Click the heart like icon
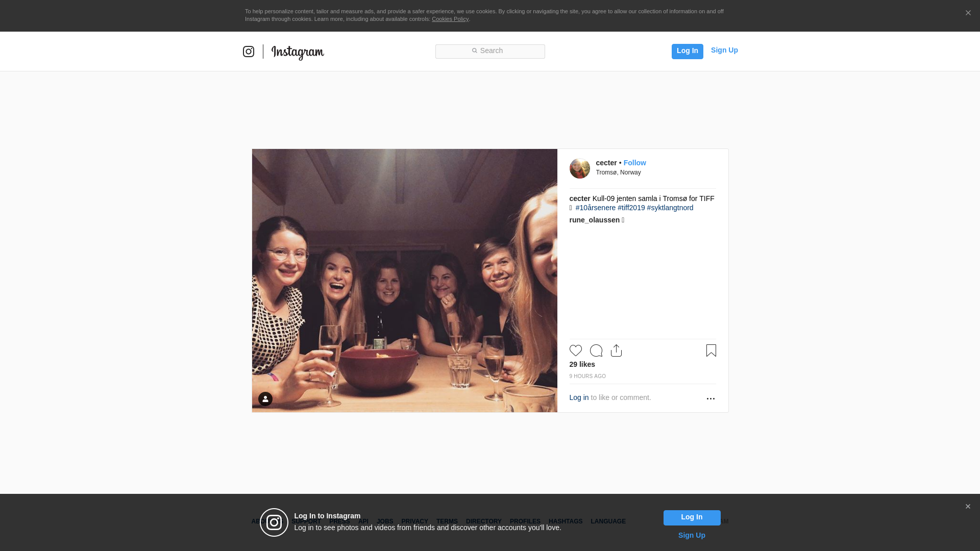The height and width of the screenshot is (551, 980). (575, 350)
